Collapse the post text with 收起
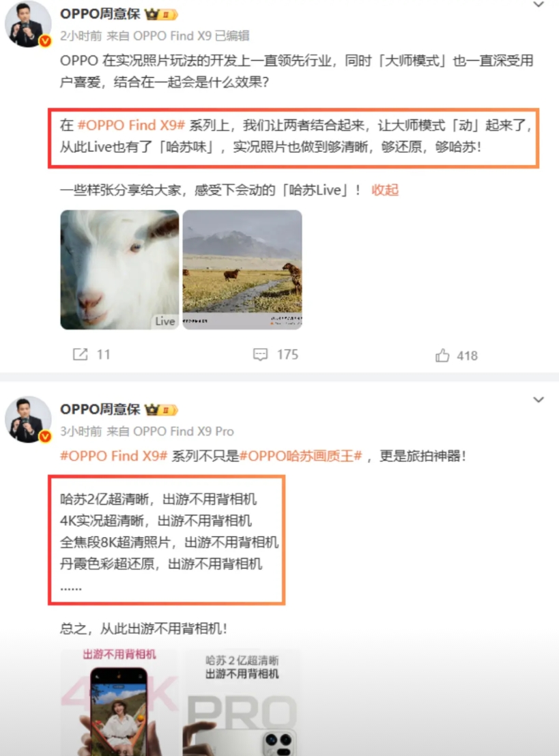The height and width of the screenshot is (756, 559). point(385,190)
